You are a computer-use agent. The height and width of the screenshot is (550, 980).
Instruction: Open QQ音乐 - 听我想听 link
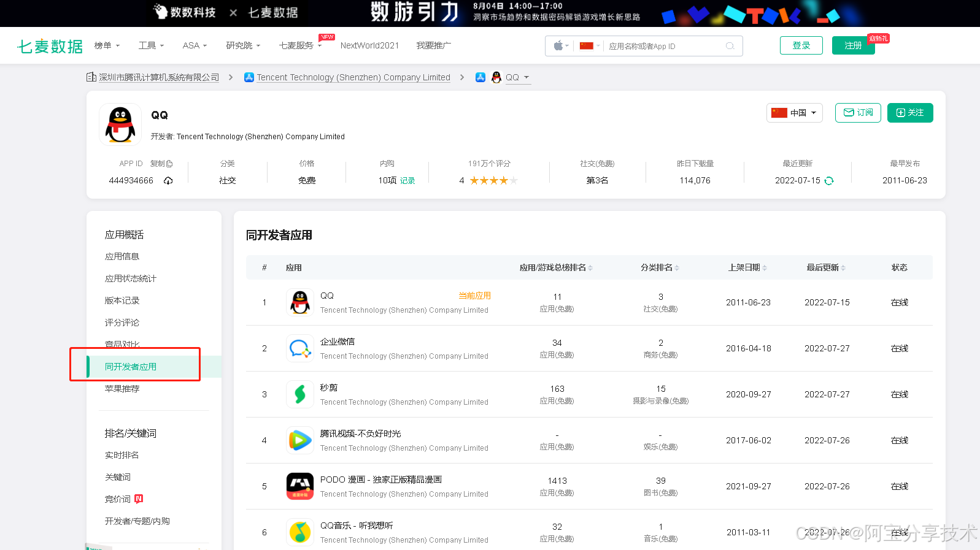coord(357,525)
